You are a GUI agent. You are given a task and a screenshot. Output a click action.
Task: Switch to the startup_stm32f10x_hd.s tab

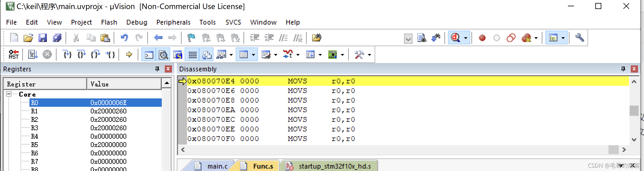pyautogui.click(x=329, y=166)
